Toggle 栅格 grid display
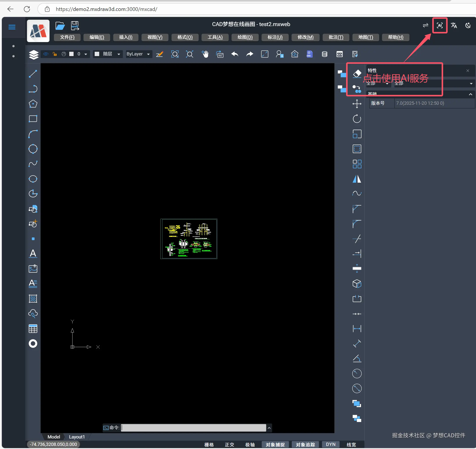 [209, 444]
